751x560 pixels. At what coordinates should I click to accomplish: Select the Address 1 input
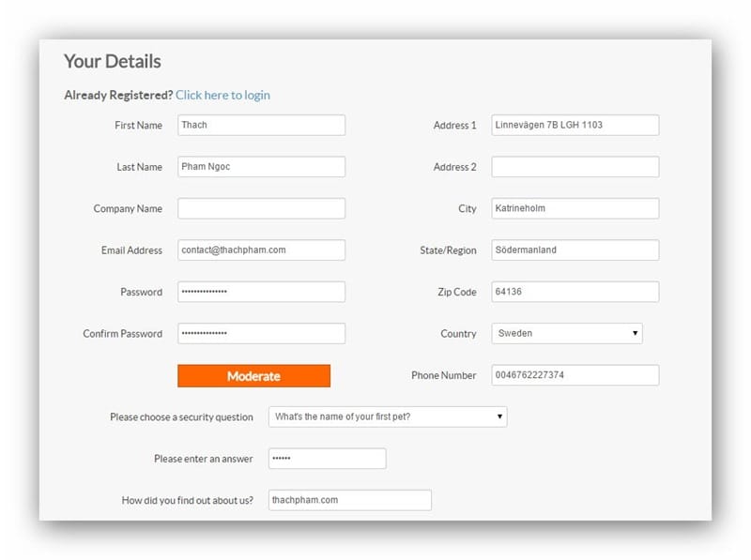575,125
